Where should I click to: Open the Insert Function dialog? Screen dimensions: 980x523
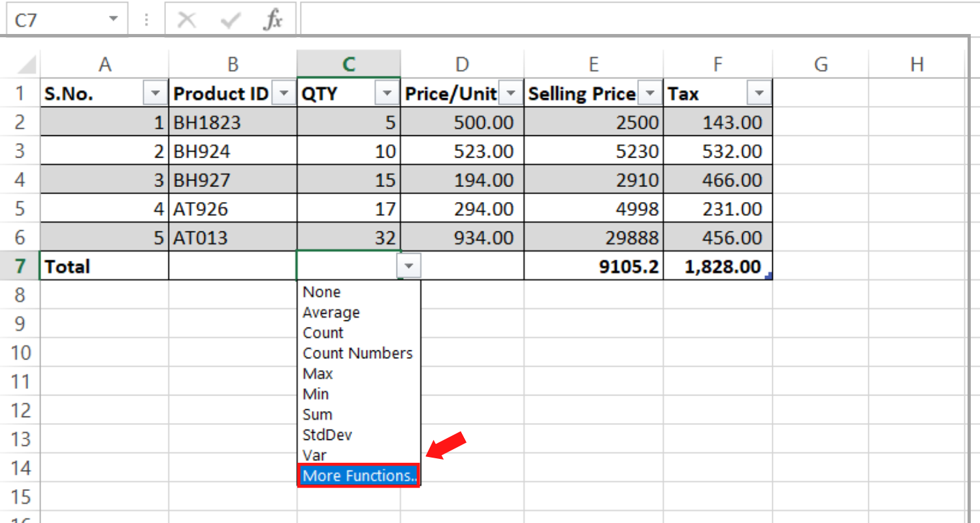[x=274, y=18]
